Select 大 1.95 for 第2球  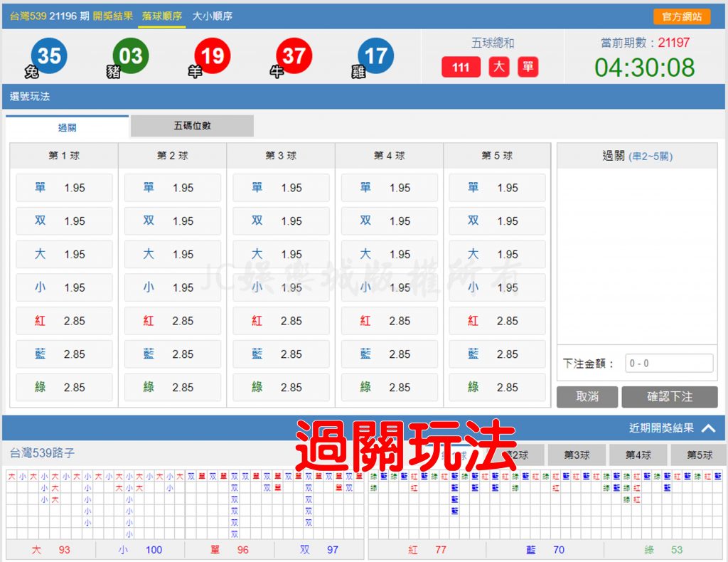coord(173,254)
